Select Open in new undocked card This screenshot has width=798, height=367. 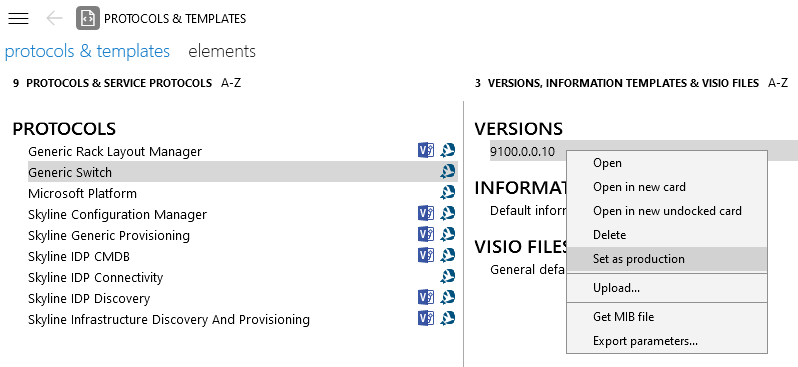pos(667,211)
